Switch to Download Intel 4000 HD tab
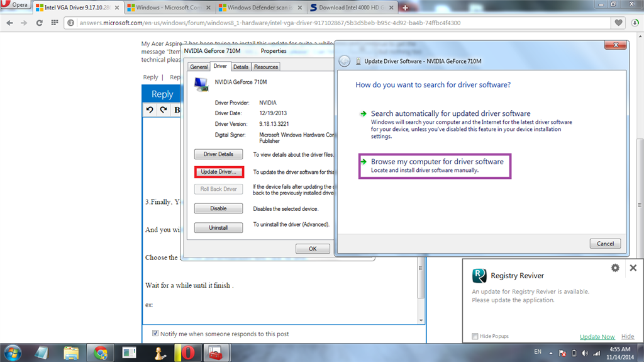This screenshot has height=362, width=644. tap(352, 8)
